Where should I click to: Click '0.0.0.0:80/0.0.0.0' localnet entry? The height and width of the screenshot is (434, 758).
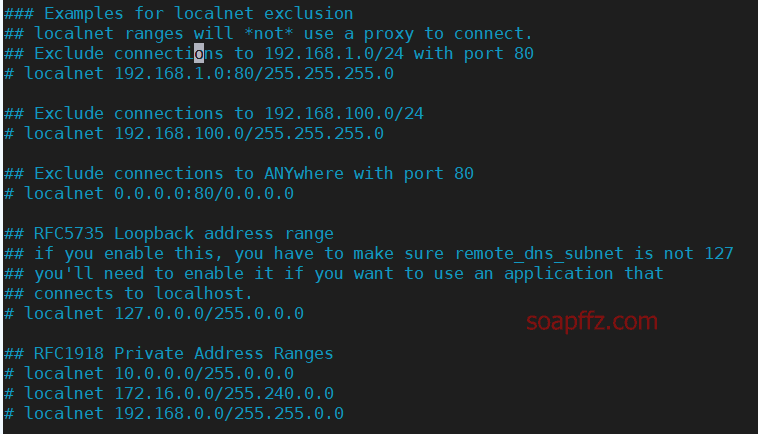(204, 193)
